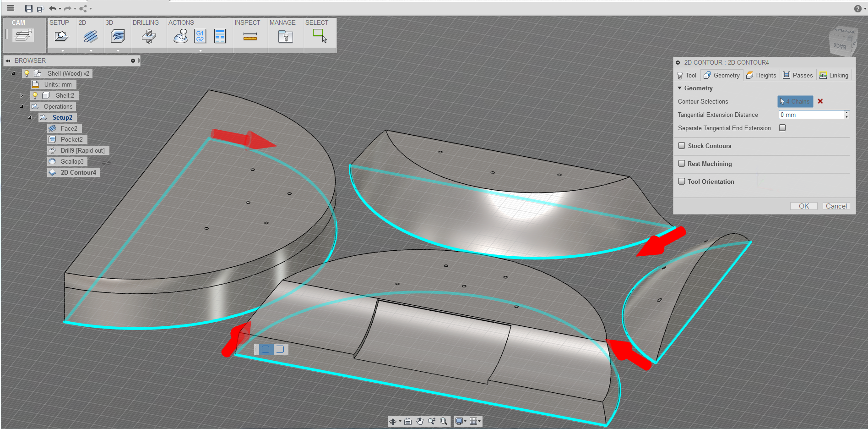Open the 3D dropdown arrow
This screenshot has width=868, height=429.
118,50
